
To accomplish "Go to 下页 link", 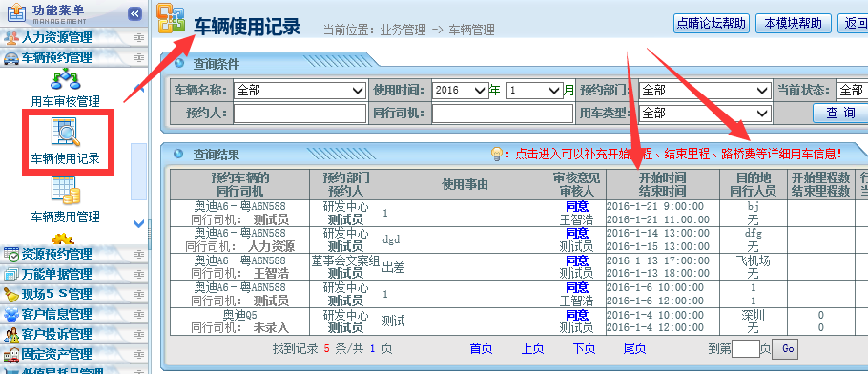I will 584,348.
